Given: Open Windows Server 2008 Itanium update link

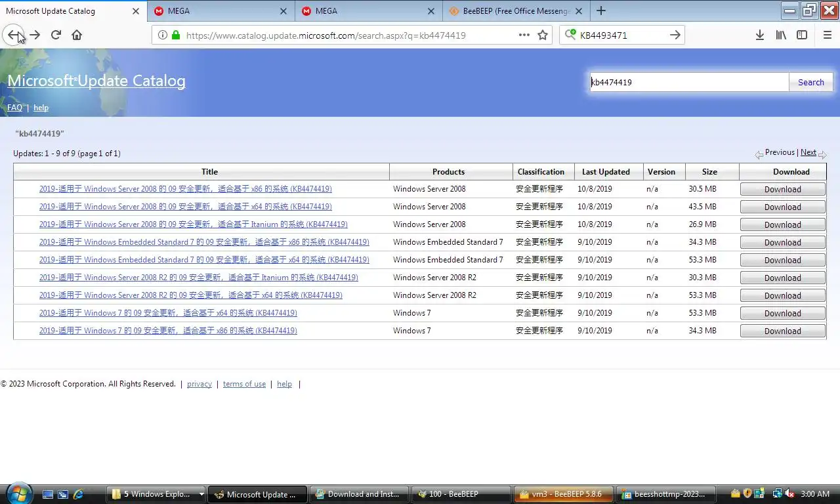Looking at the screenshot, I should (x=193, y=224).
